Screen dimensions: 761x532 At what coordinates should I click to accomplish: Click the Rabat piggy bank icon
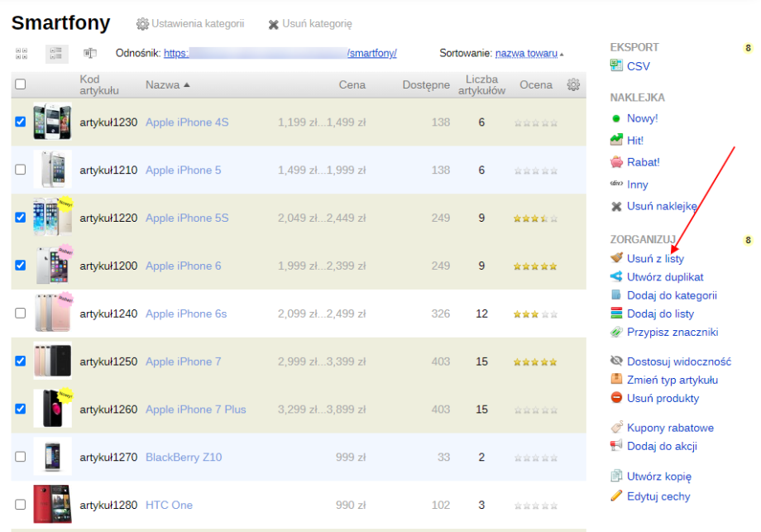[616, 161]
